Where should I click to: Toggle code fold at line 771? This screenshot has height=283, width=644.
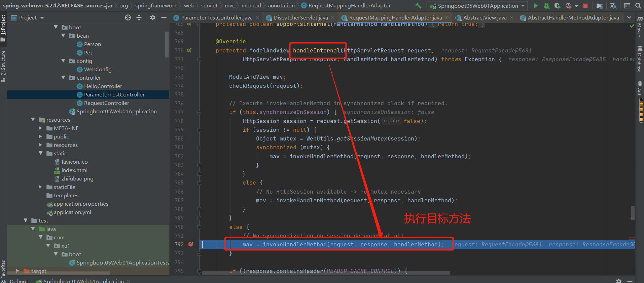(199, 59)
